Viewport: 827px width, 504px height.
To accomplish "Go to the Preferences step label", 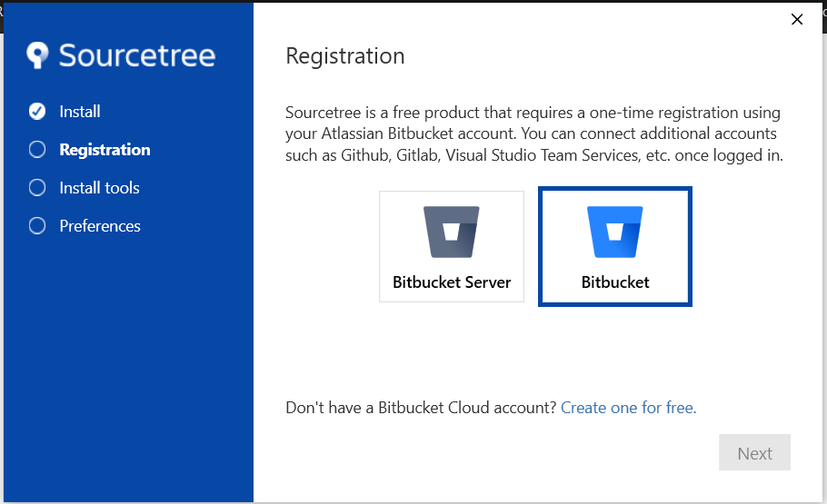I will [x=100, y=226].
